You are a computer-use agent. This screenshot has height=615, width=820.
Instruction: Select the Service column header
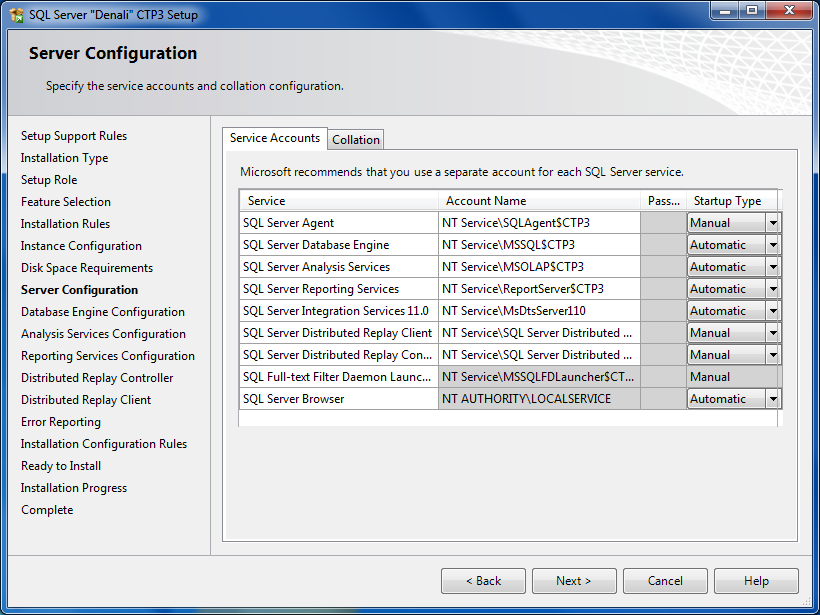pos(339,201)
